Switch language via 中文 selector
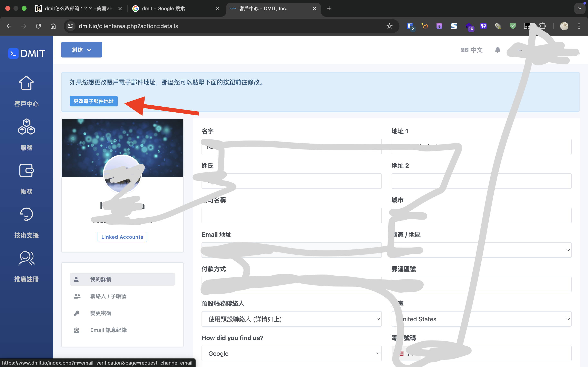The height and width of the screenshot is (367, 588). [x=471, y=50]
